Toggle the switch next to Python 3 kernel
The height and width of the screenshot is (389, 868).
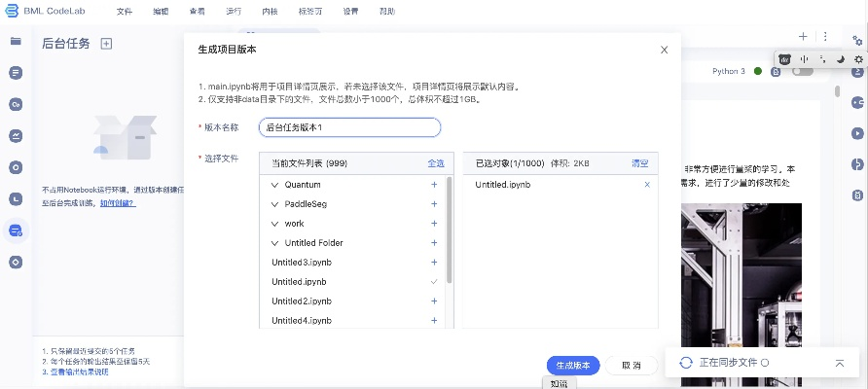802,72
